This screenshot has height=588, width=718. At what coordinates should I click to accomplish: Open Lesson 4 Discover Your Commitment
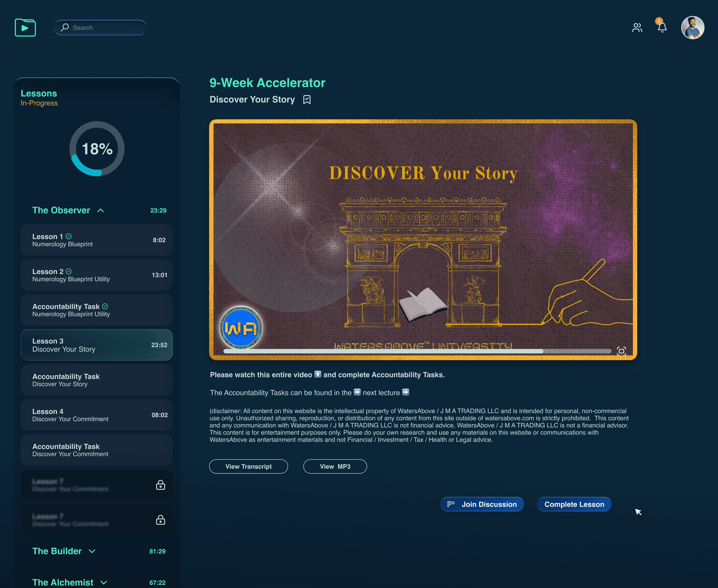click(x=96, y=415)
